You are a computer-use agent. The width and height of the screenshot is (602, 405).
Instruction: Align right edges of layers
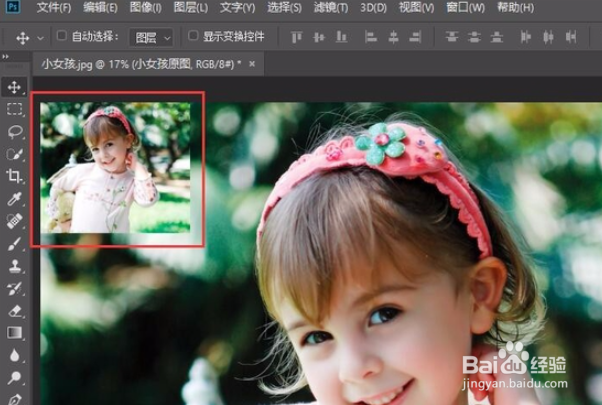415,37
